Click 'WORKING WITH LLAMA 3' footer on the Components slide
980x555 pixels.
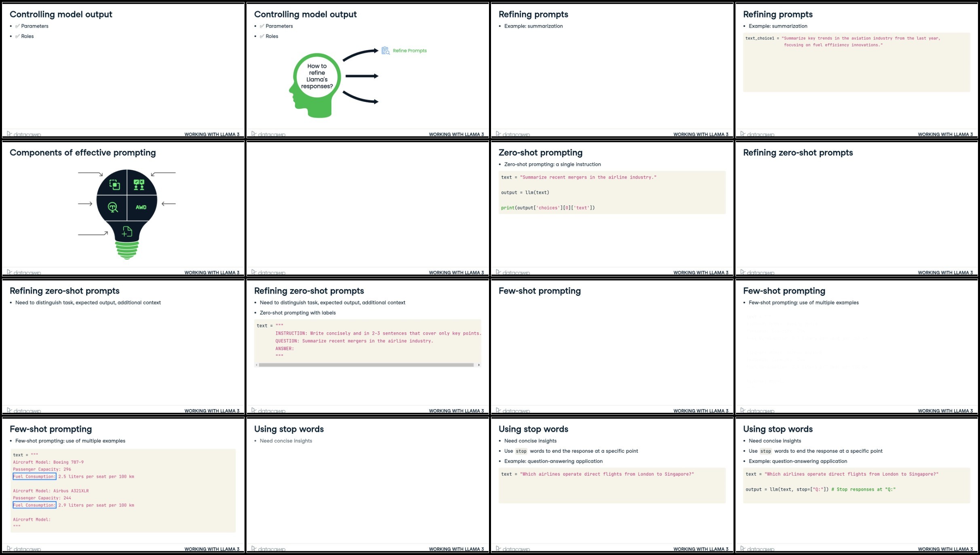(x=212, y=272)
